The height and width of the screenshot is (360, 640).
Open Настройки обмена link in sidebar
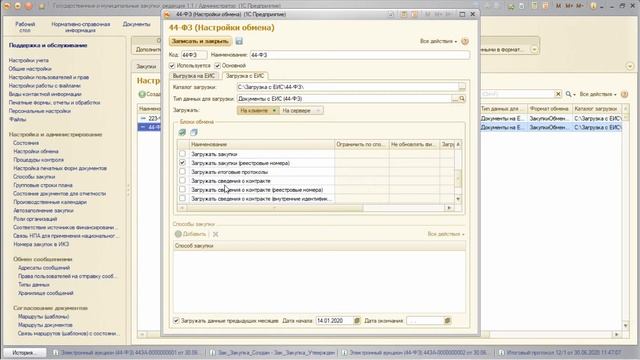36,151
